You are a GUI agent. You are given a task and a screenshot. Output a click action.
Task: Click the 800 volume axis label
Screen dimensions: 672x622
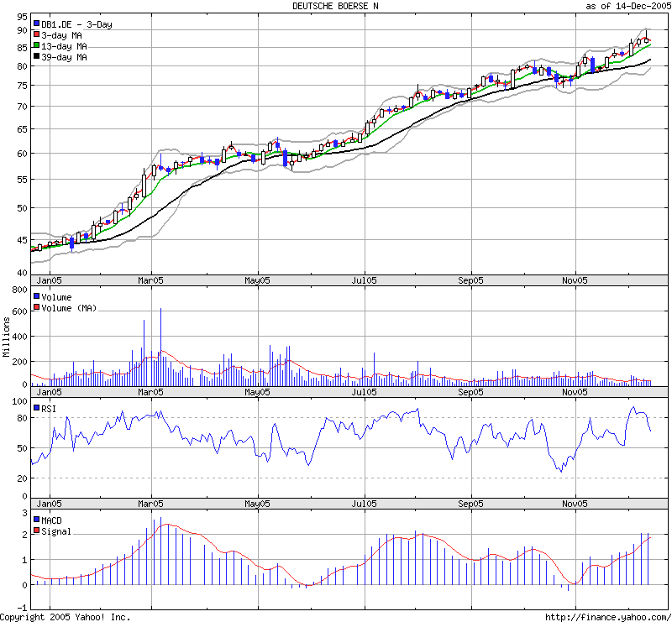click(19, 290)
